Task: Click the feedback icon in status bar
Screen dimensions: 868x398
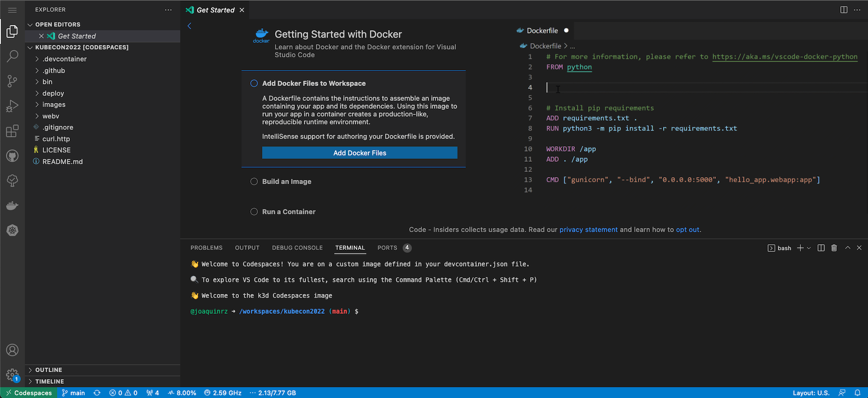Action: tap(842, 393)
